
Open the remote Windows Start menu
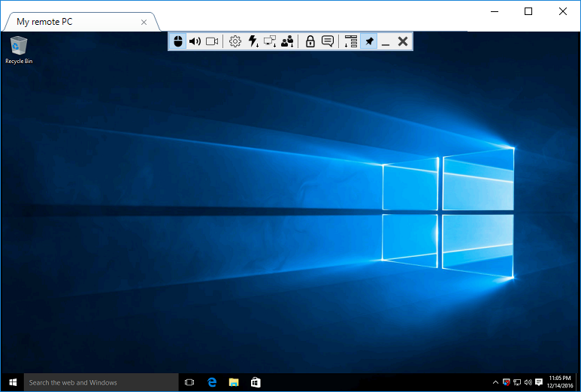pyautogui.click(x=13, y=382)
